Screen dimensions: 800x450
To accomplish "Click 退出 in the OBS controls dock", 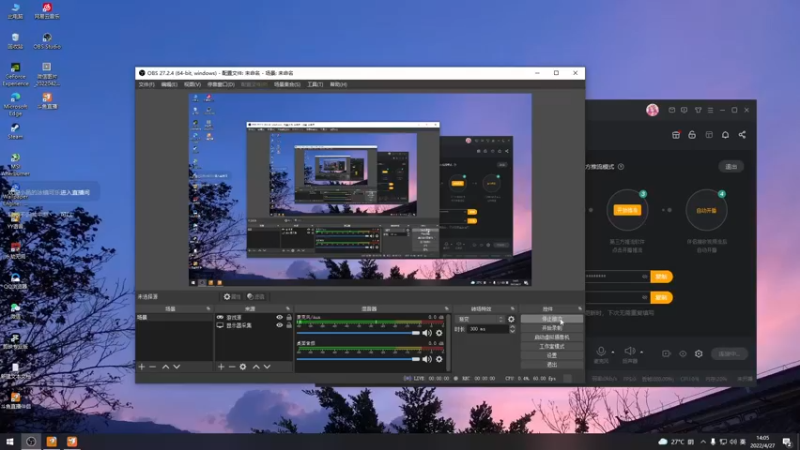I will [552, 365].
